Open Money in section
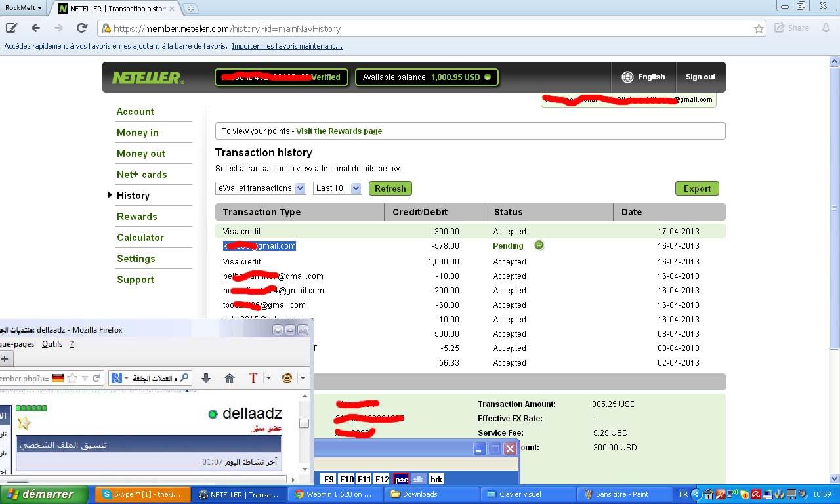Viewport: 840px width, 504px height. click(137, 133)
